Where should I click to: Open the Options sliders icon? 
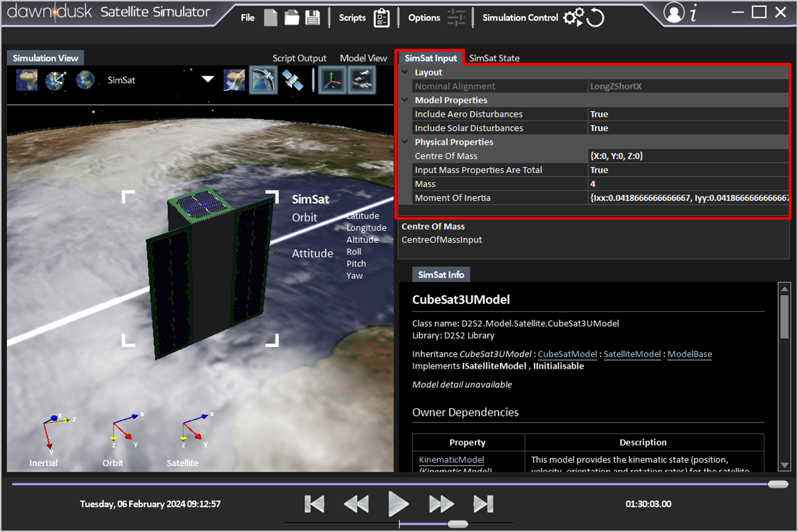coord(456,17)
